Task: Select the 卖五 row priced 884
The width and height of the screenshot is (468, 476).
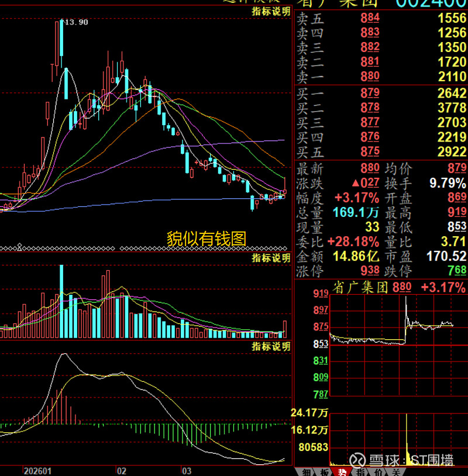Action: pyautogui.click(x=381, y=18)
